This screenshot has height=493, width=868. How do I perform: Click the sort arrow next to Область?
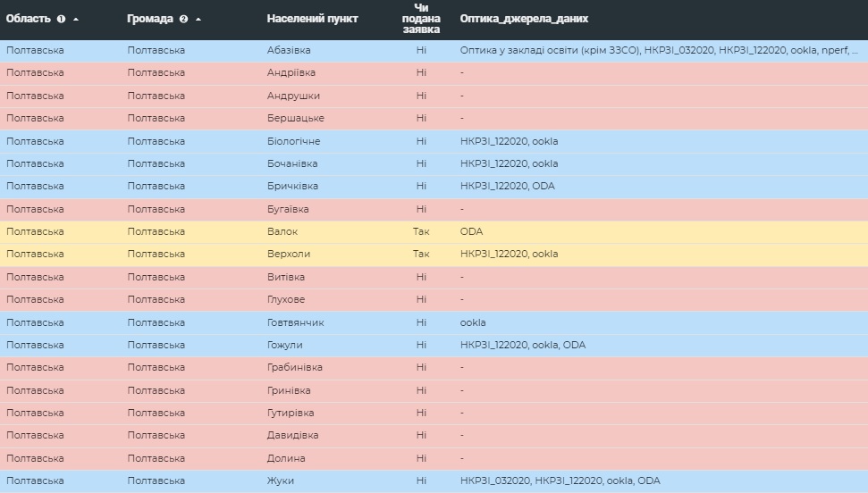[76, 20]
